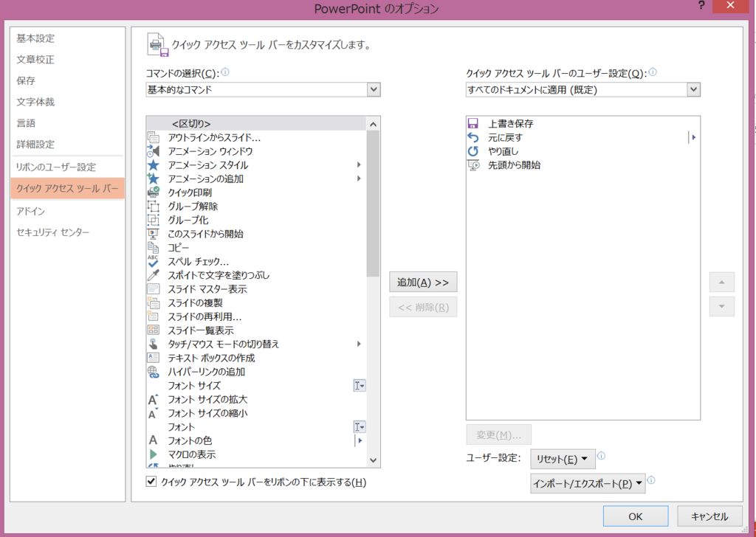The height and width of the screenshot is (537, 756).
Task: Confirm settings with the OK button
Action: 635,516
